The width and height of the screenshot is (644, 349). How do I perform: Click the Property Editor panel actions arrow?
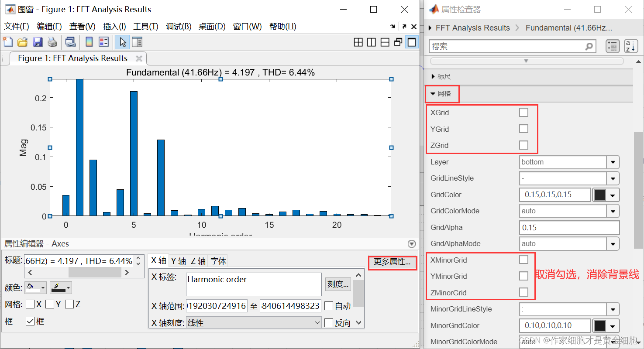click(x=411, y=244)
